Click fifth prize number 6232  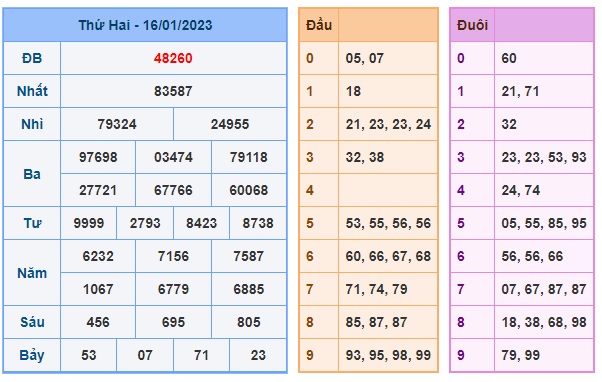click(98, 256)
